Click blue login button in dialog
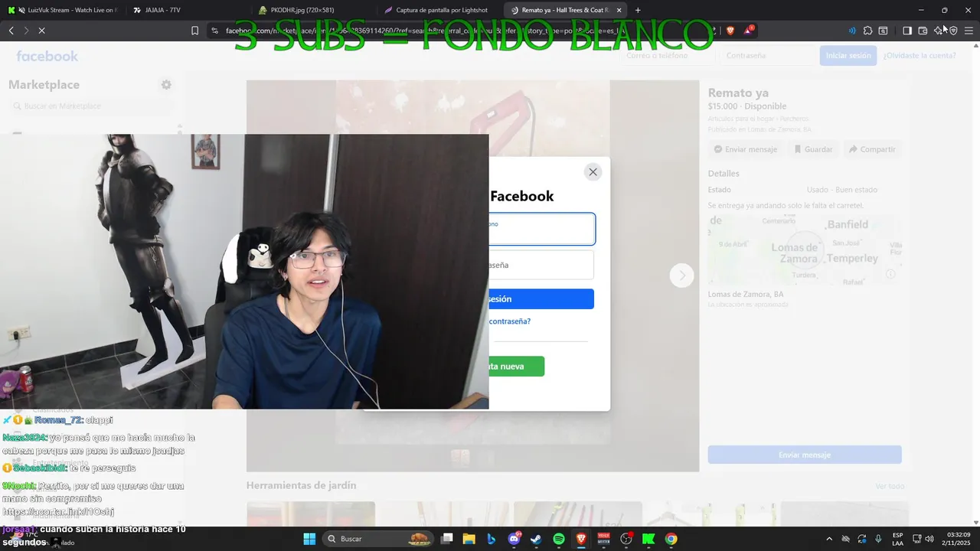This screenshot has height=551, width=980. point(541,299)
